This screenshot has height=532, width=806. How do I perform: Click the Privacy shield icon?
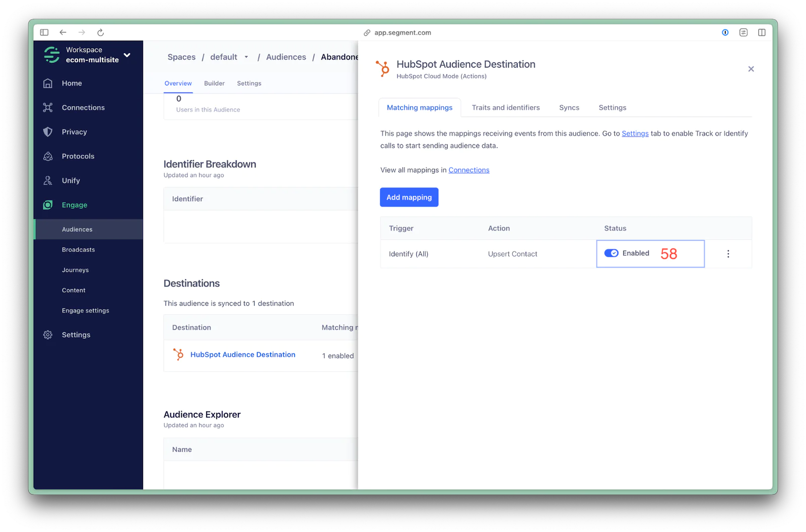[48, 132]
